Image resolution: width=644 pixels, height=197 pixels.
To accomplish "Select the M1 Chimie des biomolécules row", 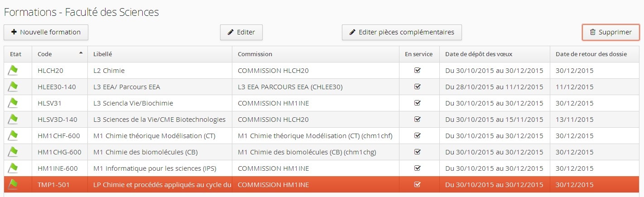I will click(x=145, y=152).
